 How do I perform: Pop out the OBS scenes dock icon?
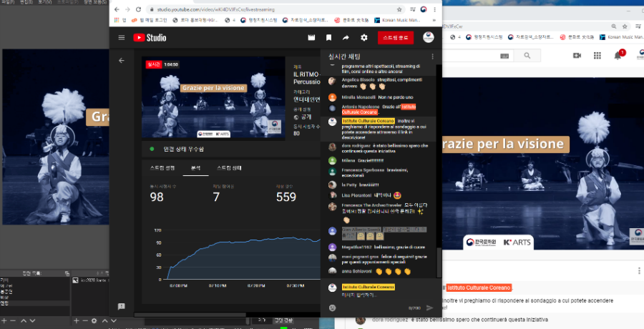click(67, 273)
